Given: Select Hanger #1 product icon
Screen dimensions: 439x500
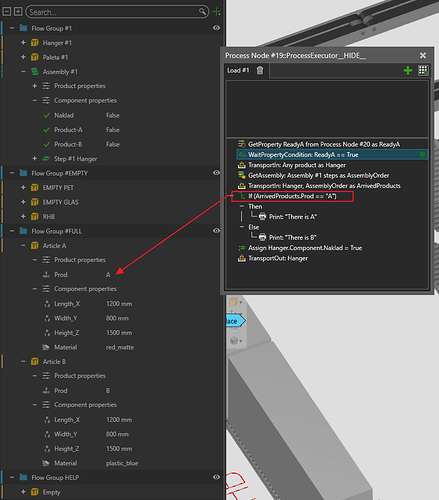Looking at the screenshot, I should [35, 43].
